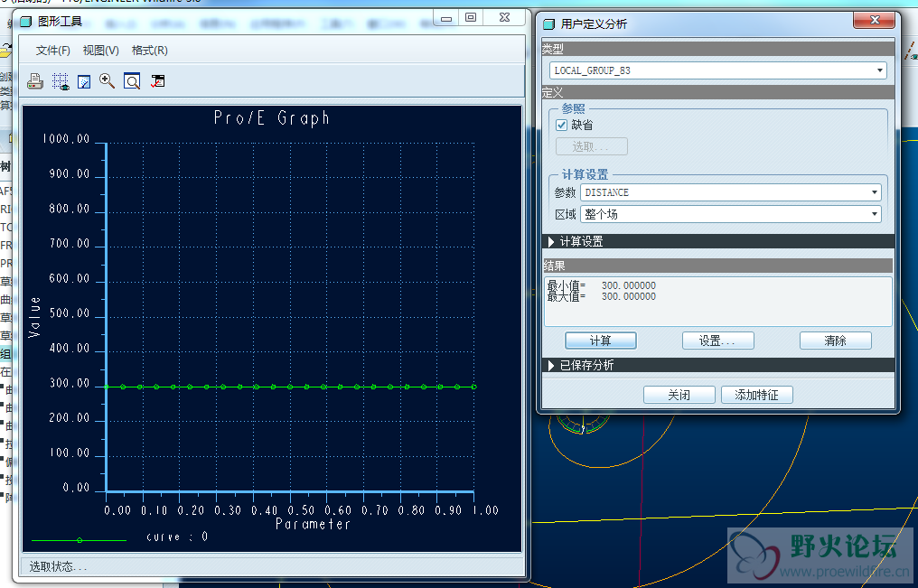This screenshot has height=588, width=918.
Task: Click the repaint graph icon
Action: coord(84,81)
